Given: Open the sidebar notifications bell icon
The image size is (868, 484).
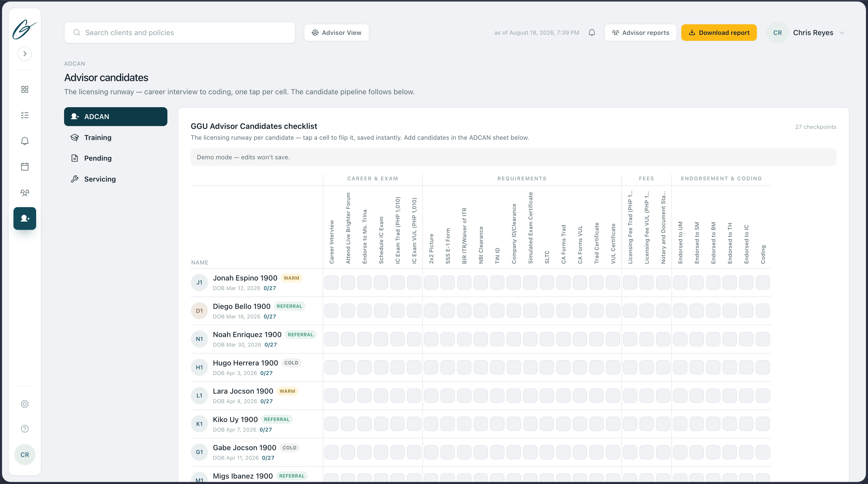Looking at the screenshot, I should (x=25, y=141).
